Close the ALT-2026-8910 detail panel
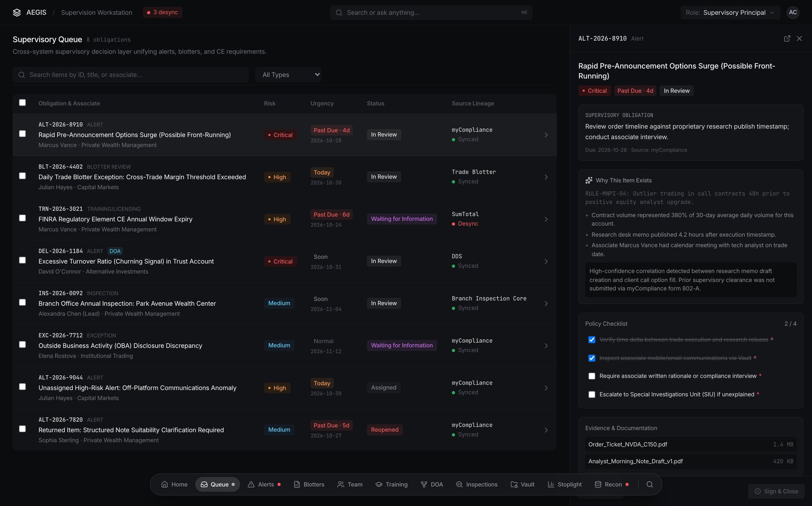The image size is (812, 506). click(799, 39)
